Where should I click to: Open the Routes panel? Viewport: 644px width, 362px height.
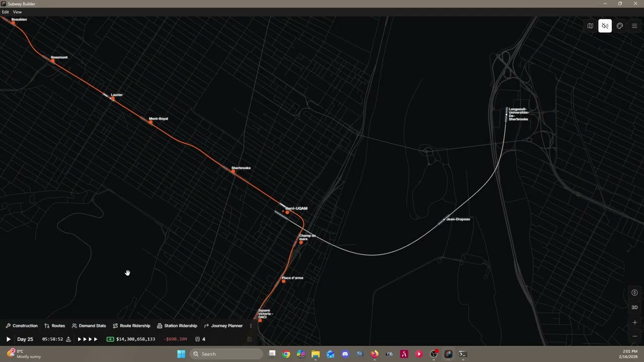point(55,326)
